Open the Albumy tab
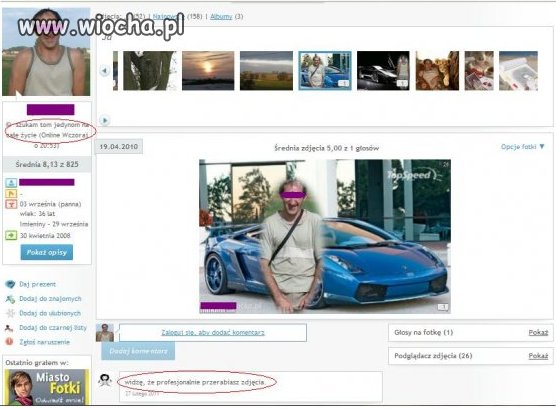 pos(221,16)
